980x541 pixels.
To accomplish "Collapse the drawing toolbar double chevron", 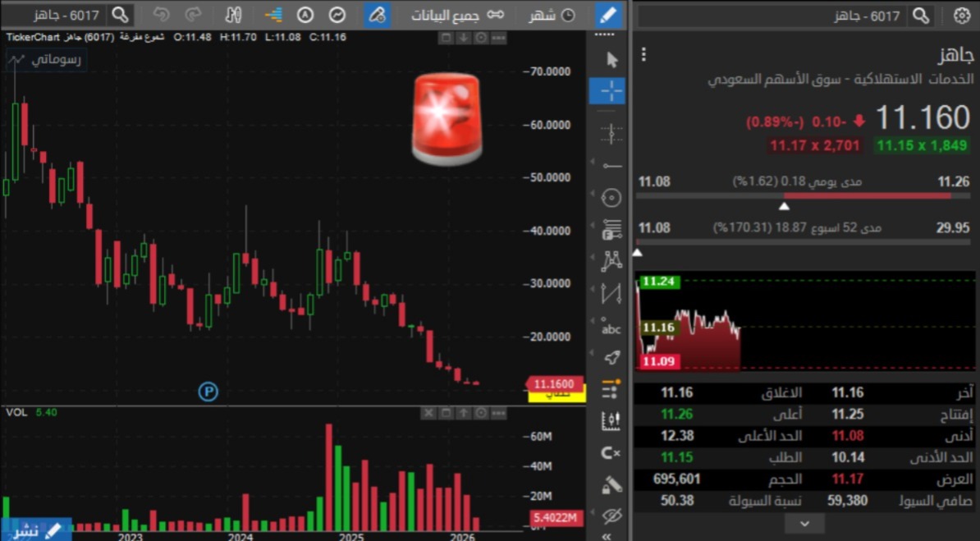I will point(607,536).
